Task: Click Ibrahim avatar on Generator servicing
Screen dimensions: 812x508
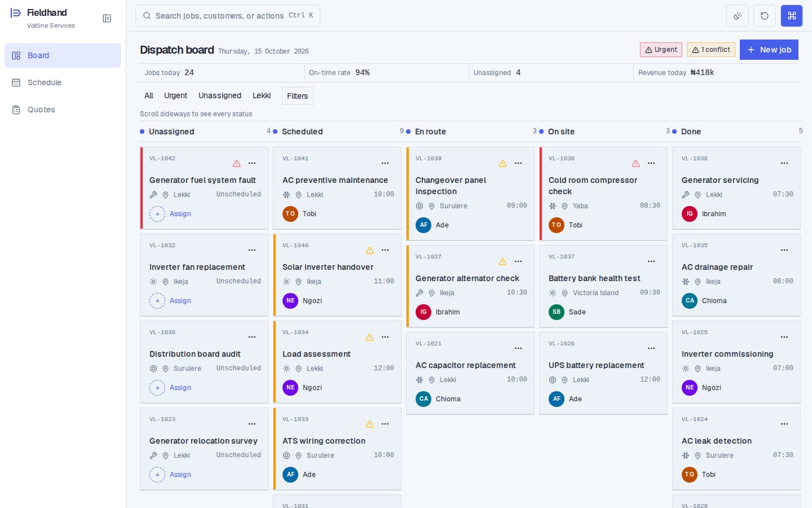Action: click(690, 214)
